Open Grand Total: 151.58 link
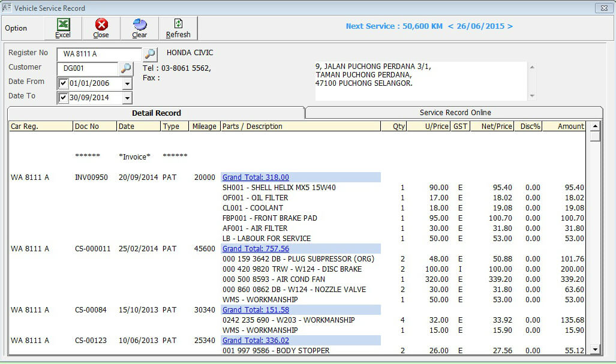Image resolution: width=616 pixels, height=364 pixels. pos(256,310)
